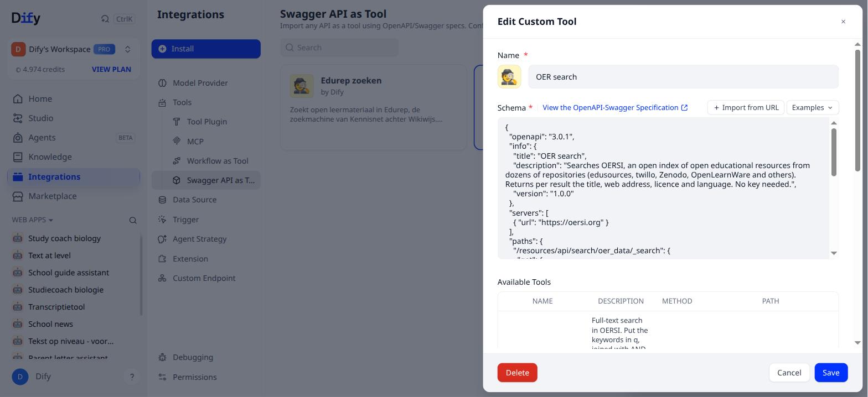Viewport: 868px width, 397px height.
Task: Click the schema editor scrollbar
Action: [834, 152]
